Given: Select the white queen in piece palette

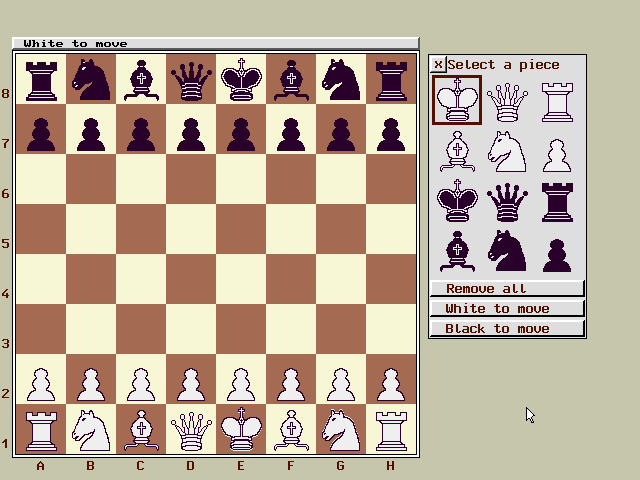Looking at the screenshot, I should [507, 102].
